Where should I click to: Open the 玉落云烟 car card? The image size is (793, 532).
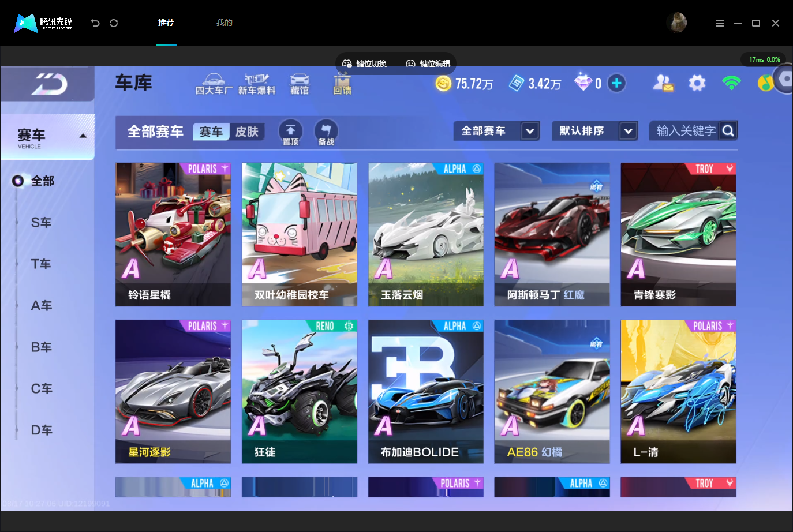(x=426, y=234)
